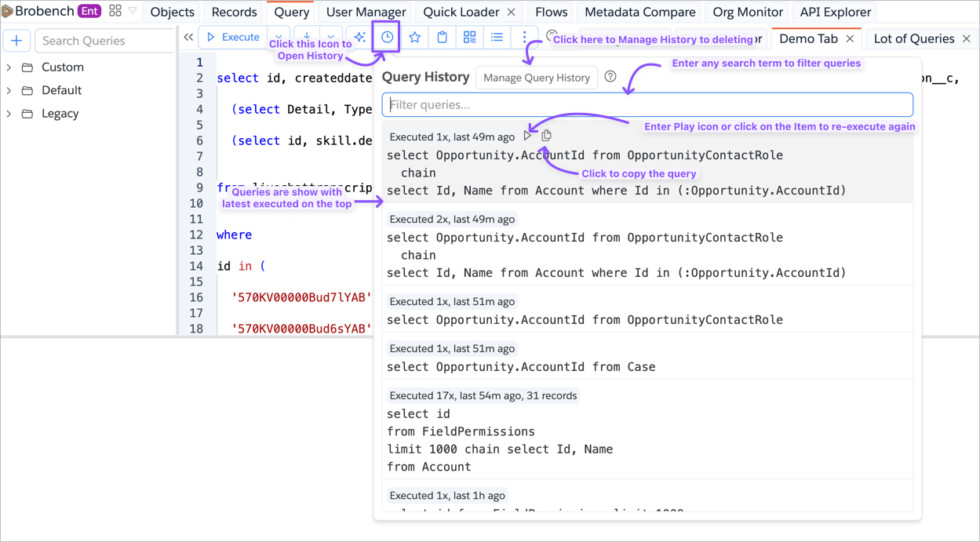Expand the Legacy folder
The width and height of the screenshot is (980, 542).
pyautogui.click(x=9, y=114)
